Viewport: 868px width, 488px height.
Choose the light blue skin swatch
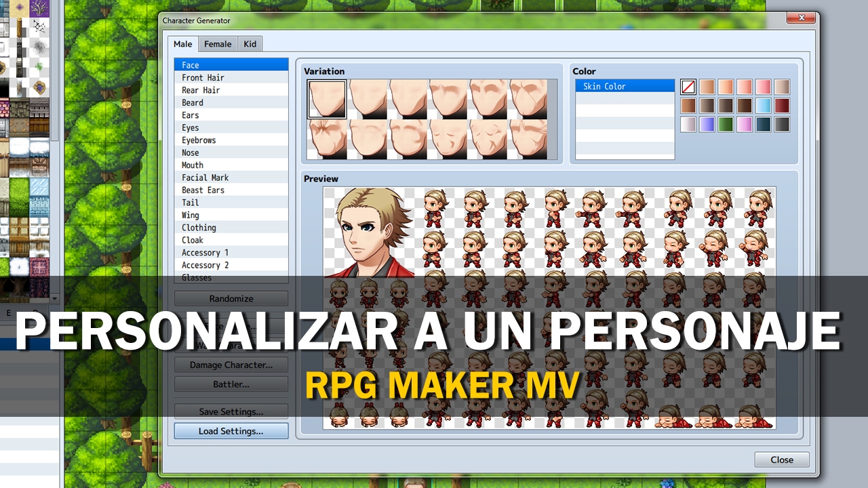[x=764, y=106]
